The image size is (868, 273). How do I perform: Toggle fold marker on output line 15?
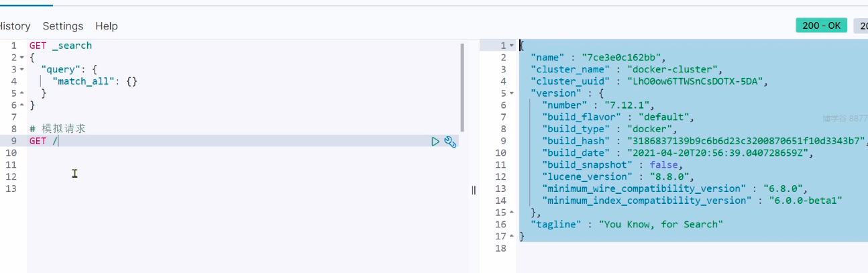[x=512, y=213]
